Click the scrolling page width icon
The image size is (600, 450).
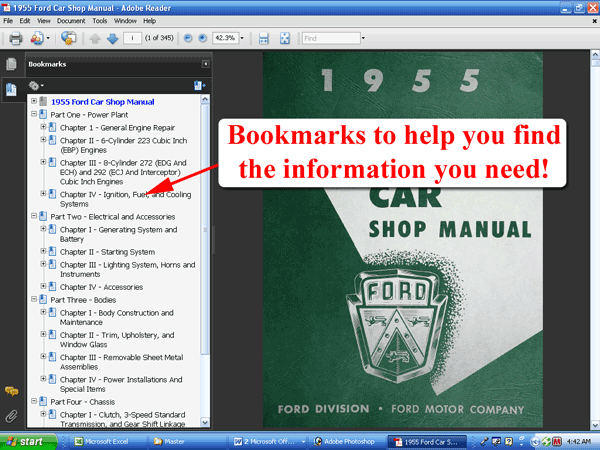264,38
